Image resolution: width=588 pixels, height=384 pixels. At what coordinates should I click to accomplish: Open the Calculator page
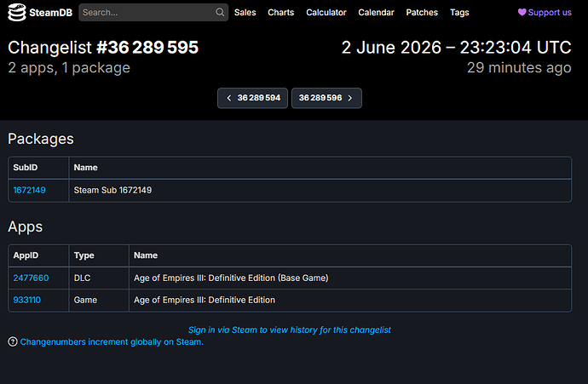pos(326,13)
